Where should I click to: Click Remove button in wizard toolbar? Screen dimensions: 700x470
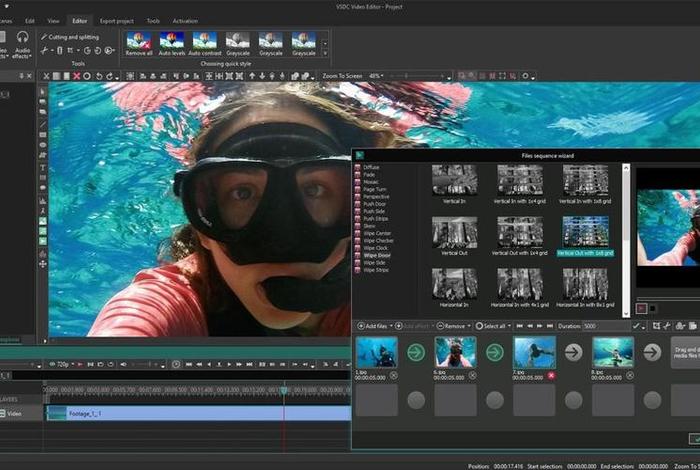451,326
